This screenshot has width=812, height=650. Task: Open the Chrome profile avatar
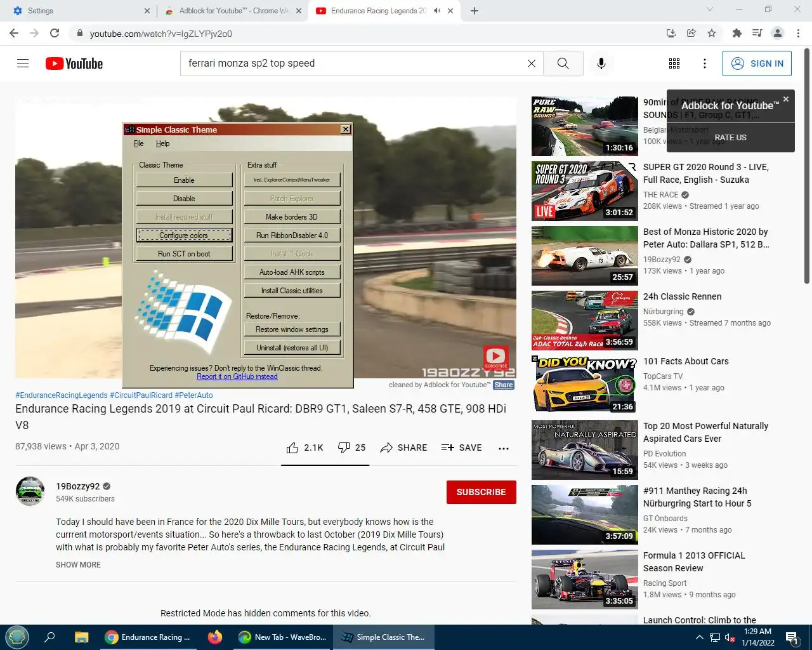click(x=778, y=33)
